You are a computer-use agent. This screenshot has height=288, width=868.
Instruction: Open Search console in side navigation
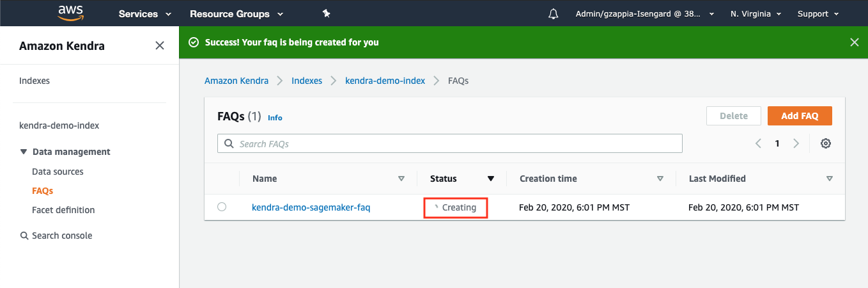(62, 236)
